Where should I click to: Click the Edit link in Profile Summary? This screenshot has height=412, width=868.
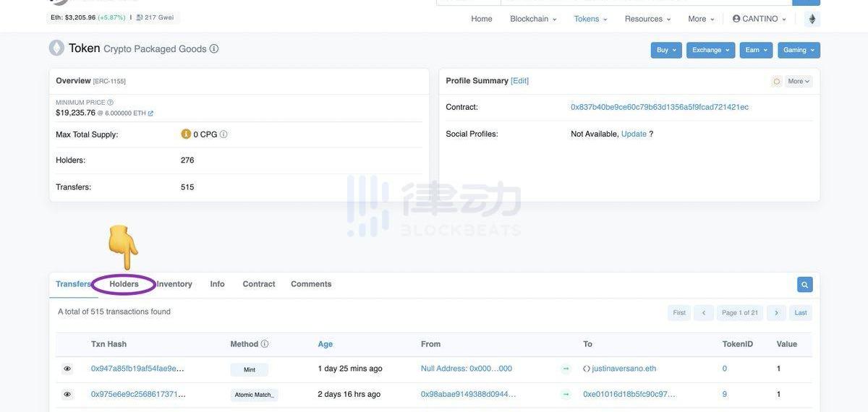tap(519, 81)
